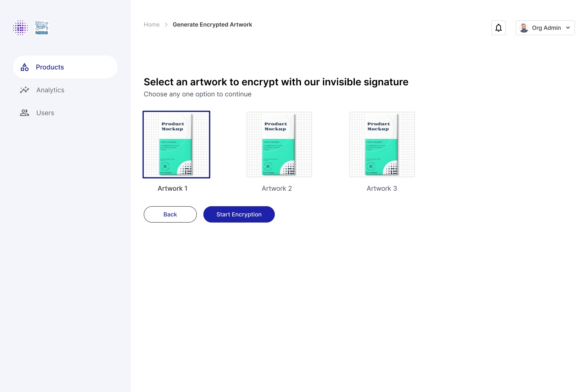The width and height of the screenshot is (588, 392).
Task: Choose the Artwork 2 thumbnail
Action: tap(279, 145)
